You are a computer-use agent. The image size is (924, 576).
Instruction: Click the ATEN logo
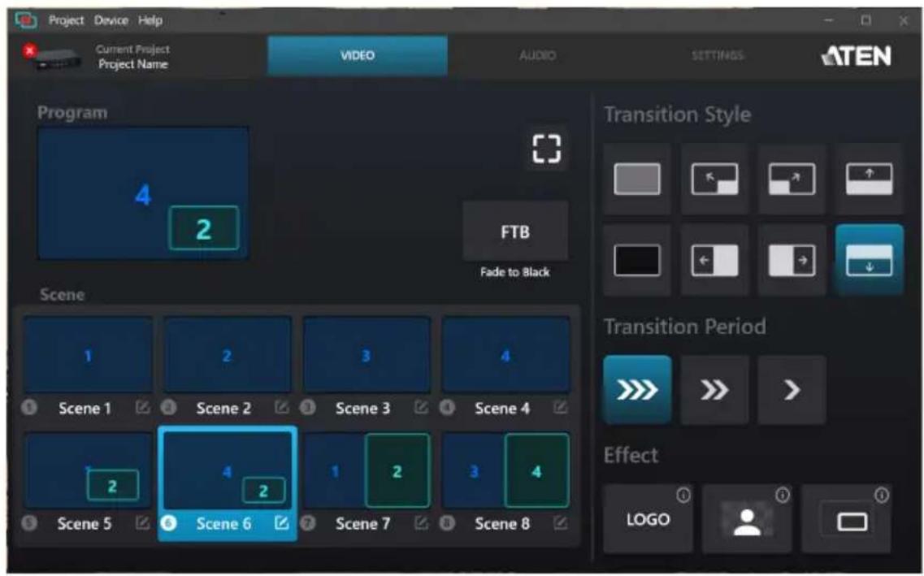coord(857,56)
